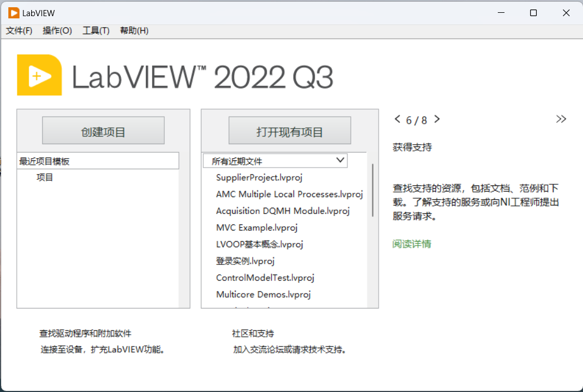Click the 打开现有项目 button
Viewport: 583px width, 392px height.
290,130
